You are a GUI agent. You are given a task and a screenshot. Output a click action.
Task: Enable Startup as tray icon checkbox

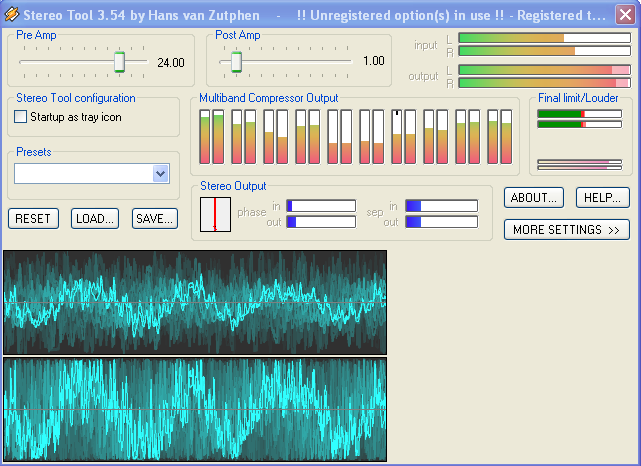point(20,117)
